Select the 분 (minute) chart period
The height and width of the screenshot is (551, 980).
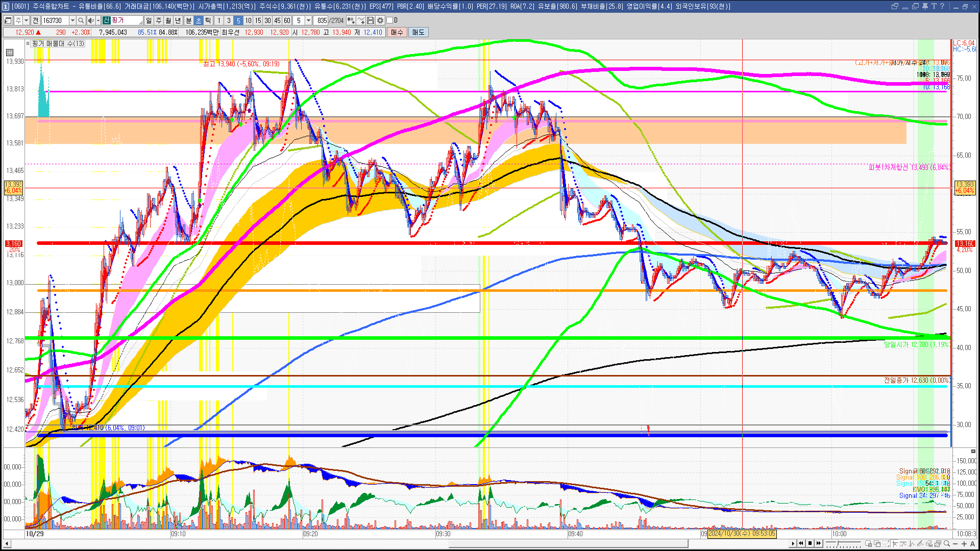tap(188, 20)
